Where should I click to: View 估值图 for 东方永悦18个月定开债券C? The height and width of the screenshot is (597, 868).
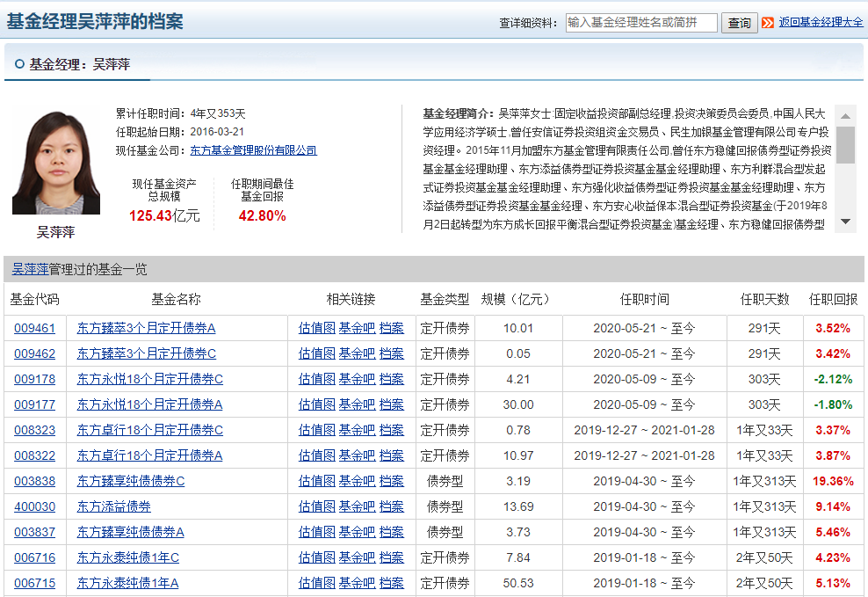(316, 379)
